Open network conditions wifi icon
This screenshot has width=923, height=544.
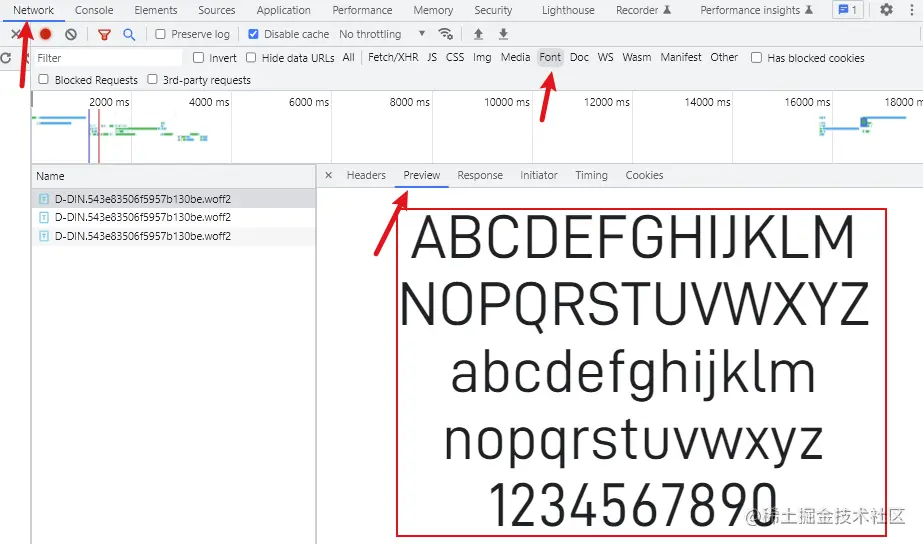(446, 34)
